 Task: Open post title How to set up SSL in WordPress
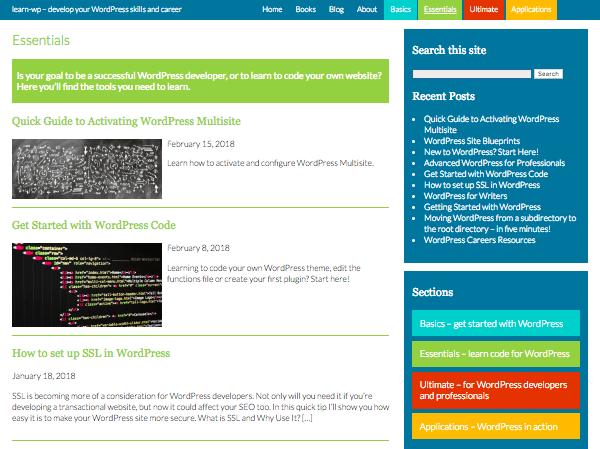(x=91, y=353)
